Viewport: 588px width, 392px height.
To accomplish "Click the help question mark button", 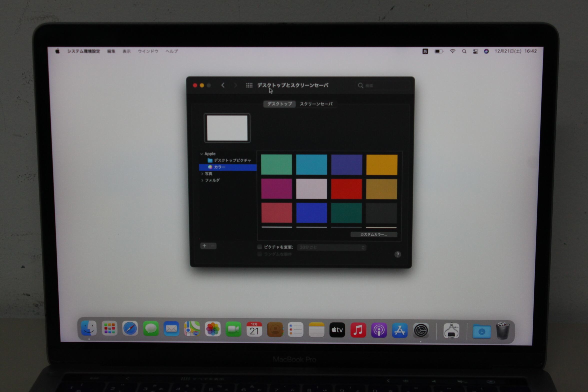I will click(397, 254).
